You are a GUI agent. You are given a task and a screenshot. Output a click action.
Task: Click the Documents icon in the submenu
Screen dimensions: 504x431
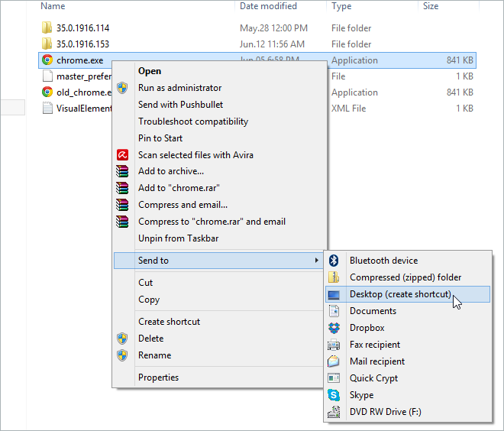[x=334, y=311]
